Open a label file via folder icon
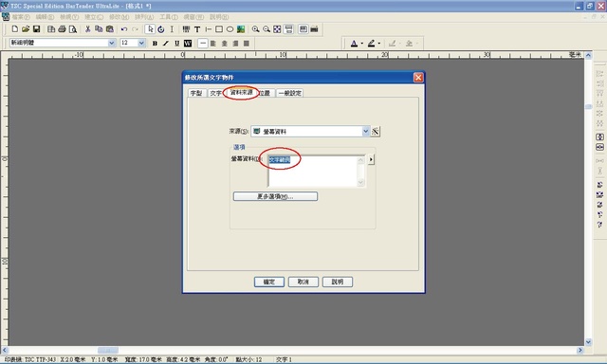The height and width of the screenshot is (364, 607). (26, 29)
